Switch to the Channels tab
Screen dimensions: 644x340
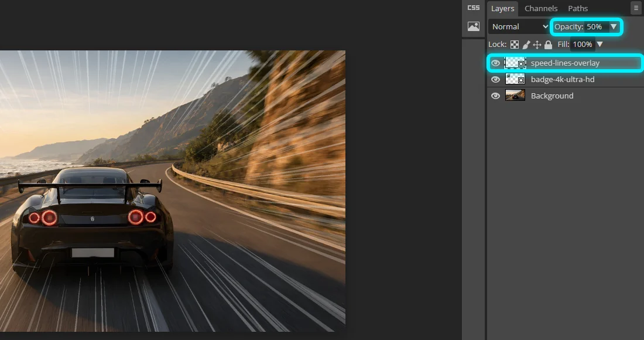coord(541,8)
